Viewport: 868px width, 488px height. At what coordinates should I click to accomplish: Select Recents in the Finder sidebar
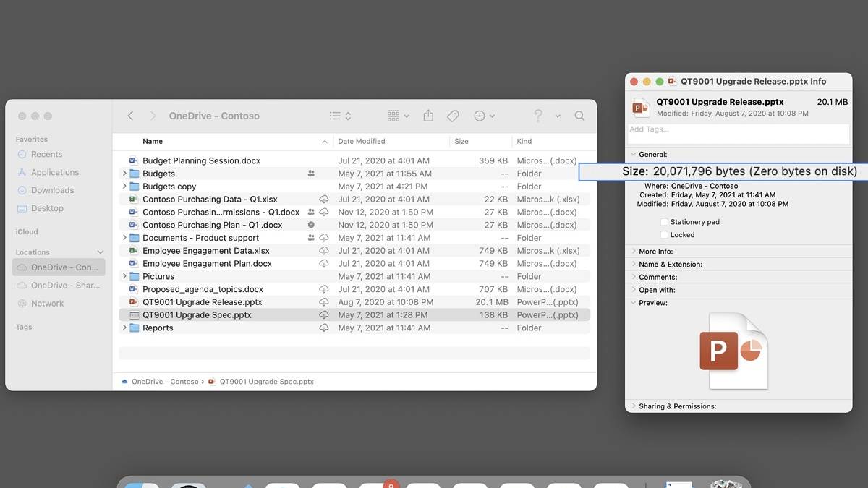pos(46,154)
